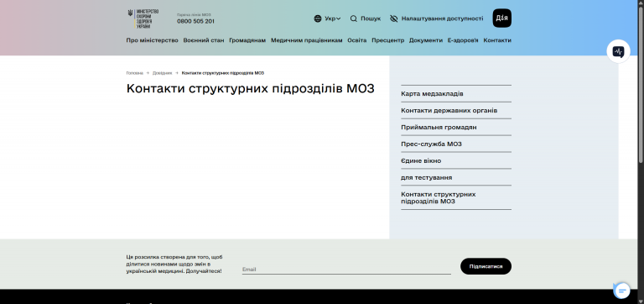The image size is (644, 304).
Task: Click the Підписатися subscribe button
Action: point(486,266)
